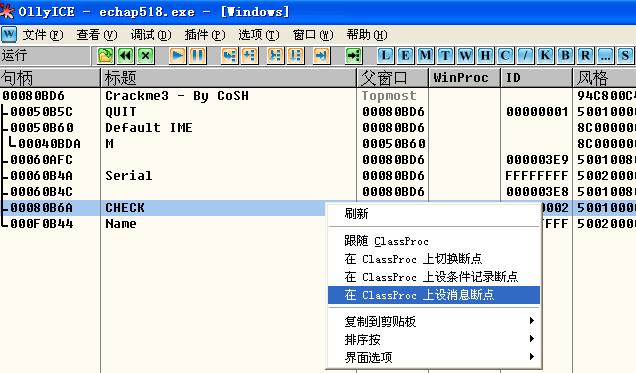Viewport: 636px width, 373px height.
Task: Sort by the ID column header
Action: 537,78
